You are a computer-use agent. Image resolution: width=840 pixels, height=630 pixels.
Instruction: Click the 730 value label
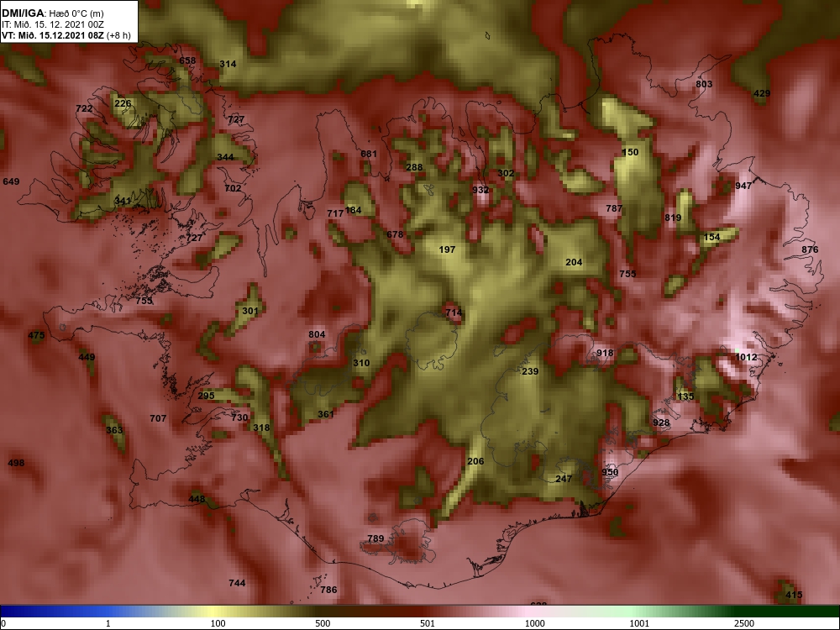click(x=239, y=417)
